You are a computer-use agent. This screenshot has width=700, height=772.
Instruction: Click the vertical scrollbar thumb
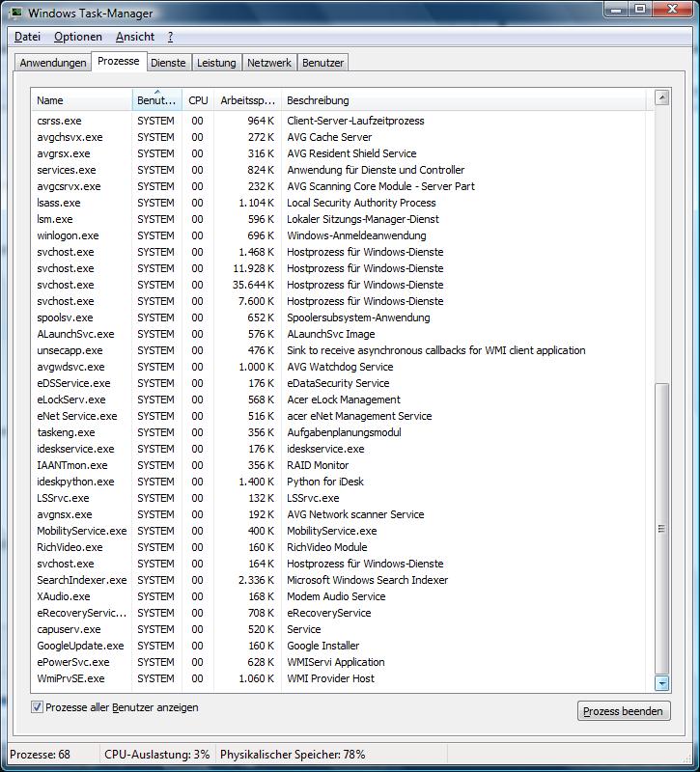coord(661,528)
